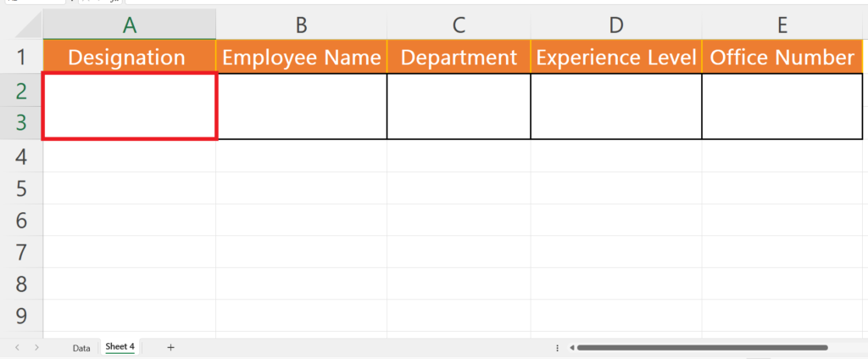Click the three-dot scrollbar split handle
The image size is (868, 359).
coord(557,348)
